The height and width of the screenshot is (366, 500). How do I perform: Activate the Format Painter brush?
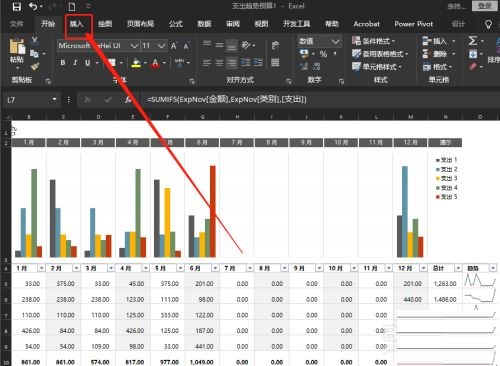[34, 67]
